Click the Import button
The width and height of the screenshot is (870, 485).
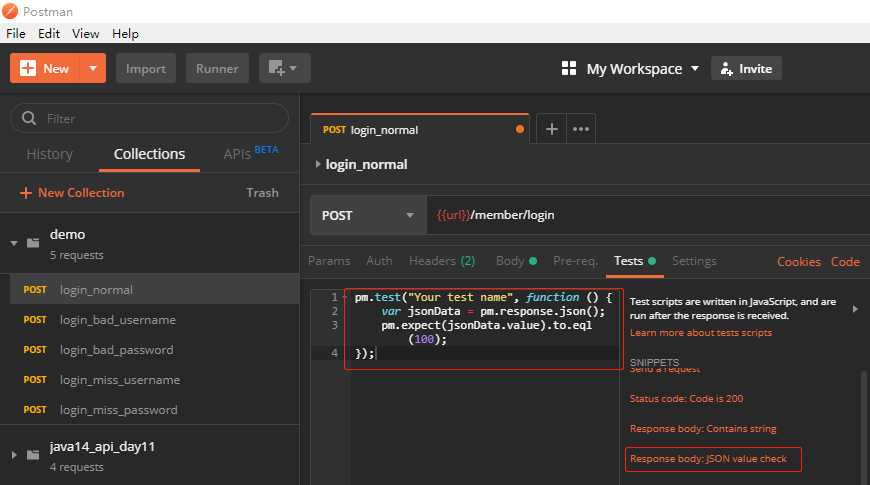pos(146,68)
